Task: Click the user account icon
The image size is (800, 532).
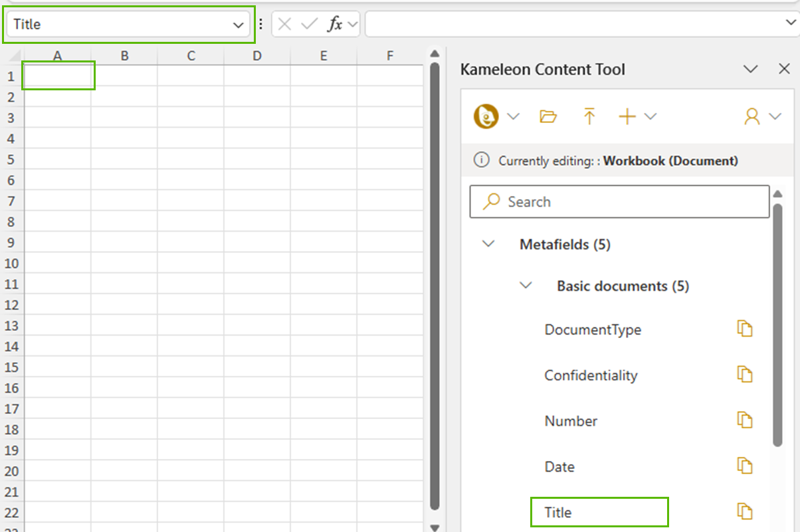Action: [x=751, y=117]
